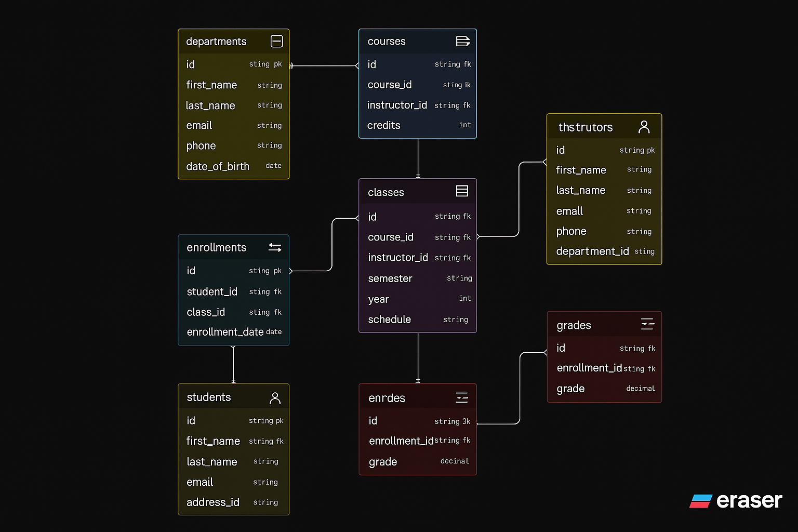Click the person icon on the students table header

[x=275, y=397]
